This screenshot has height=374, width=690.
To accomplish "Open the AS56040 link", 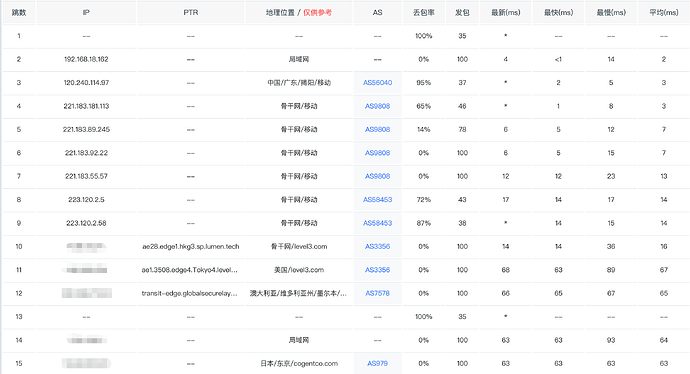I will point(377,83).
